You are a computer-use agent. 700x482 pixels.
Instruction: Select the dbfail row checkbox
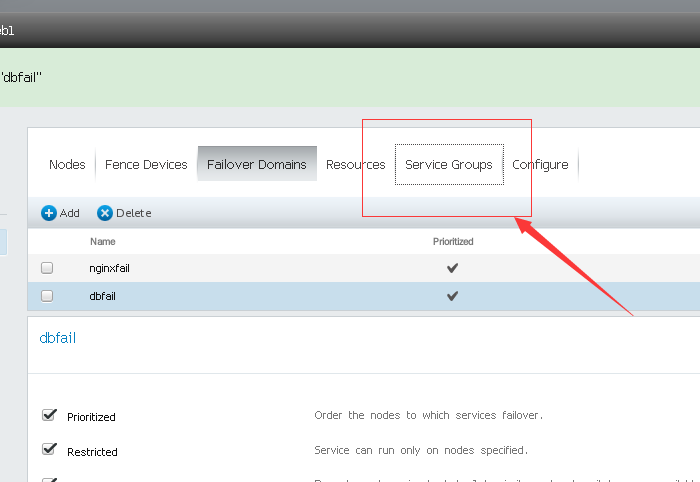[47, 296]
